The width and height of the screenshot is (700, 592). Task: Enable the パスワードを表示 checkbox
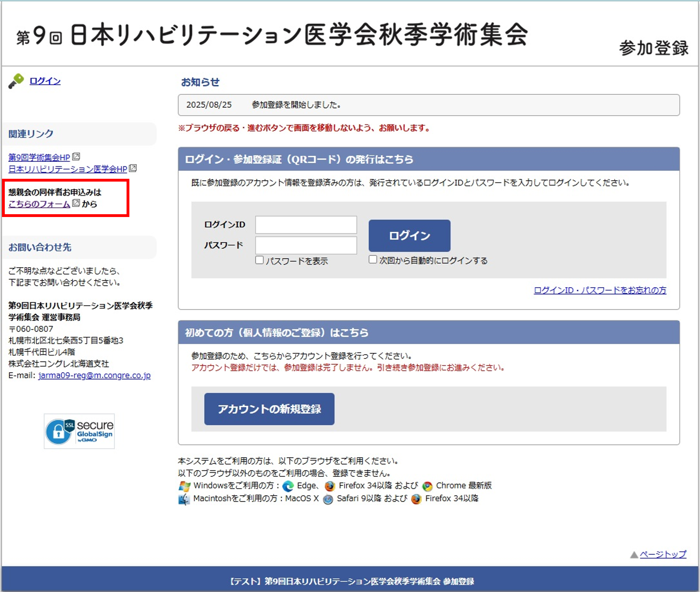click(x=259, y=260)
